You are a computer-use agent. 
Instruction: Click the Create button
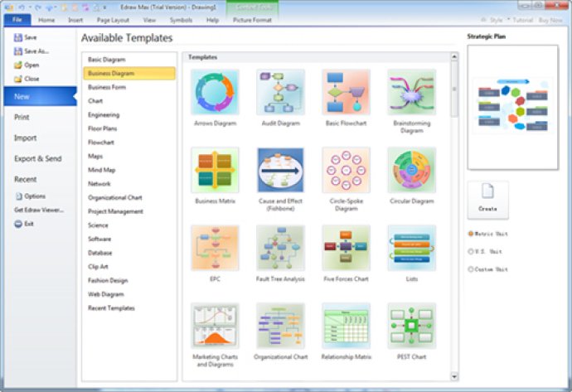point(487,200)
